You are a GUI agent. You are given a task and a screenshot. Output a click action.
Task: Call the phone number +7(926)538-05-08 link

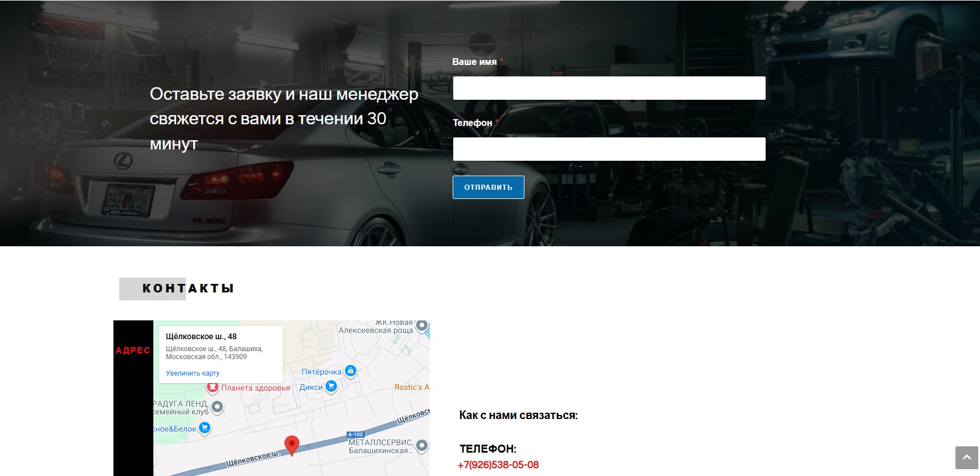click(498, 465)
